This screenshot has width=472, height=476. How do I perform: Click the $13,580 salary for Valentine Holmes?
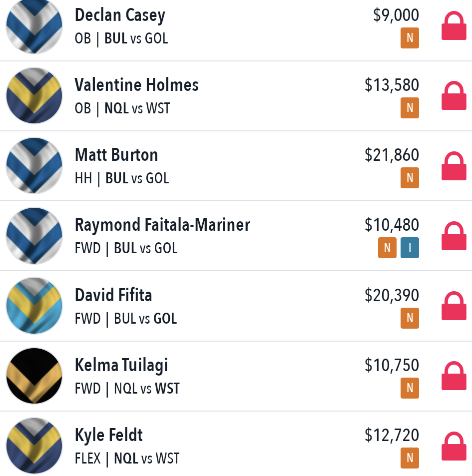(392, 85)
